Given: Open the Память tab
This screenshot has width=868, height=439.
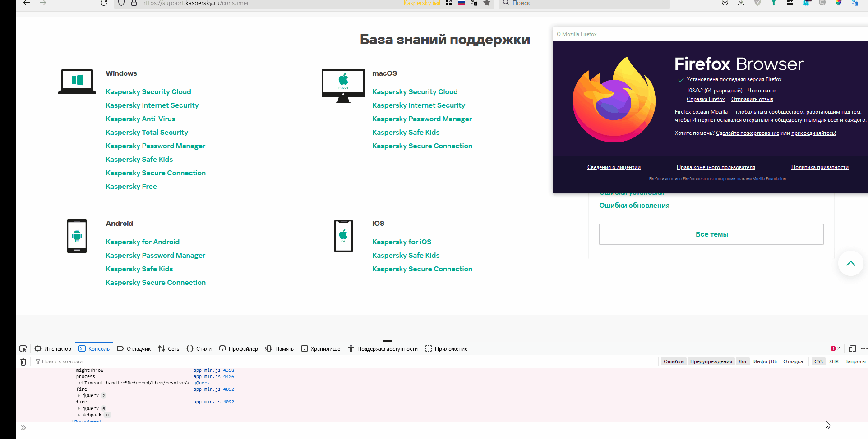Looking at the screenshot, I should 280,349.
